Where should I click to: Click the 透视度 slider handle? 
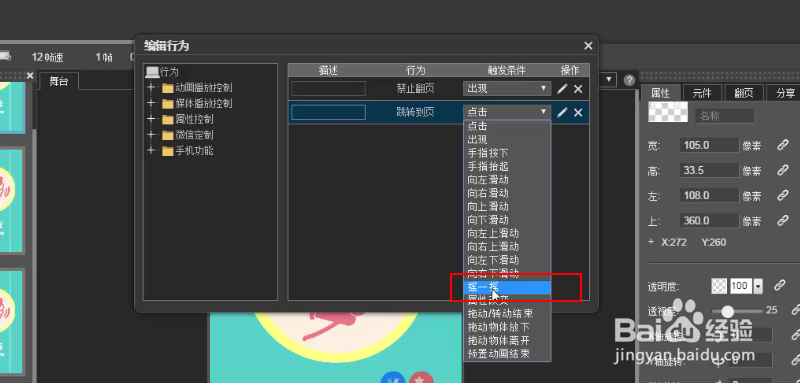tap(728, 311)
